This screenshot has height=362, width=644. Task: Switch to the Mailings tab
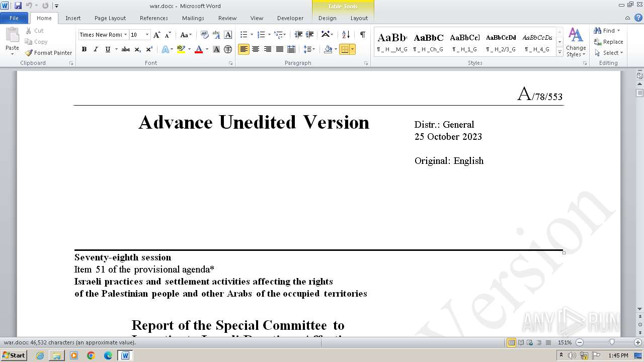coord(193,18)
